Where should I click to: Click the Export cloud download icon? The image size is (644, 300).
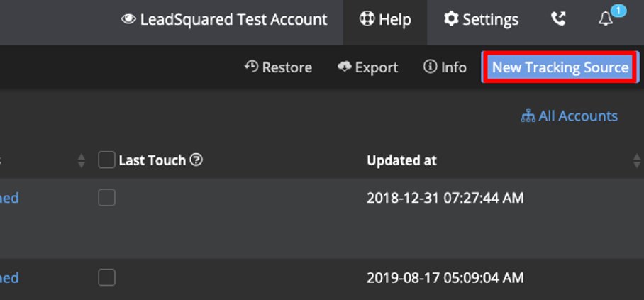coord(345,67)
